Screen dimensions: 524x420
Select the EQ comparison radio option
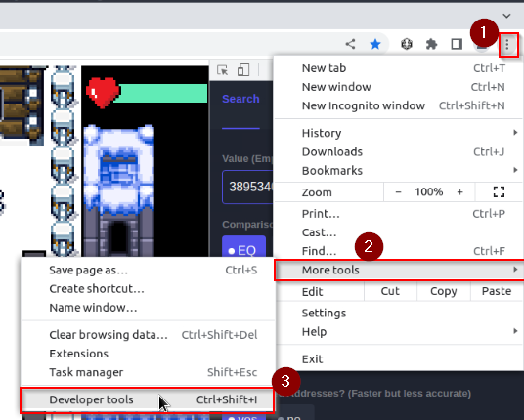pos(243,250)
